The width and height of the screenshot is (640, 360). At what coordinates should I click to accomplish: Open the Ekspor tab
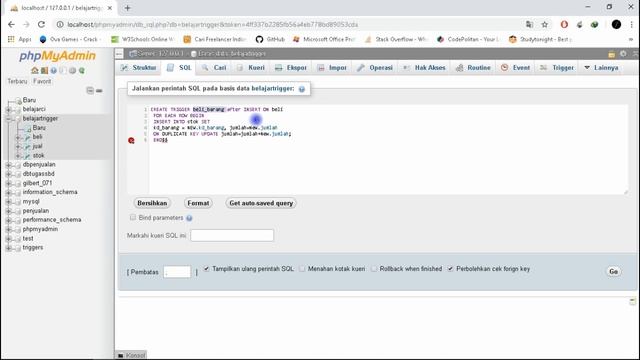291,68
